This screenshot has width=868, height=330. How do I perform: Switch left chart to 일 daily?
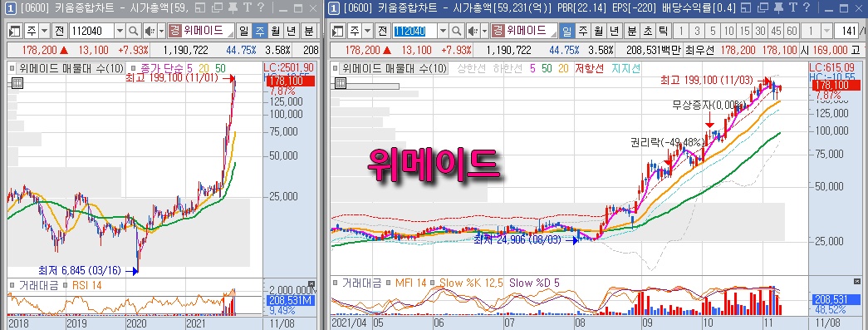pos(244,31)
